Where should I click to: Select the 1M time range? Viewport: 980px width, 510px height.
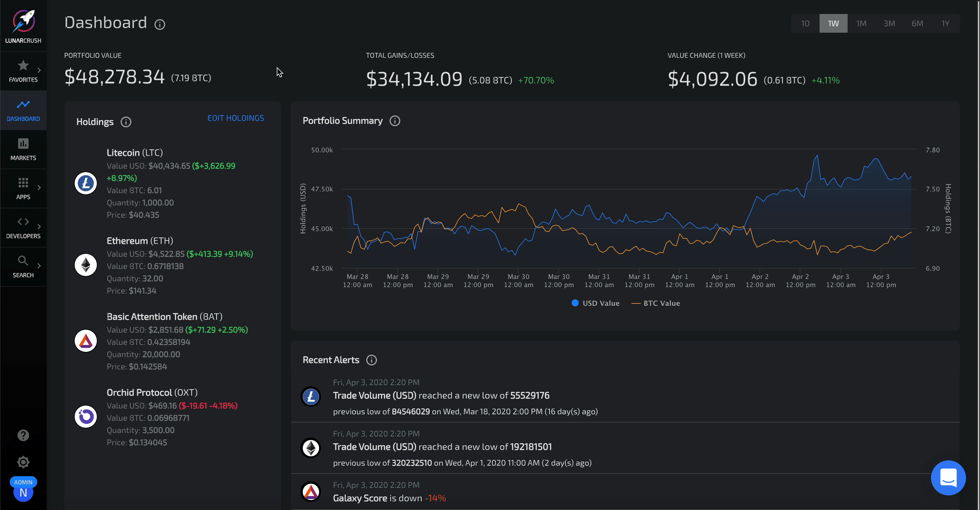[x=861, y=24]
